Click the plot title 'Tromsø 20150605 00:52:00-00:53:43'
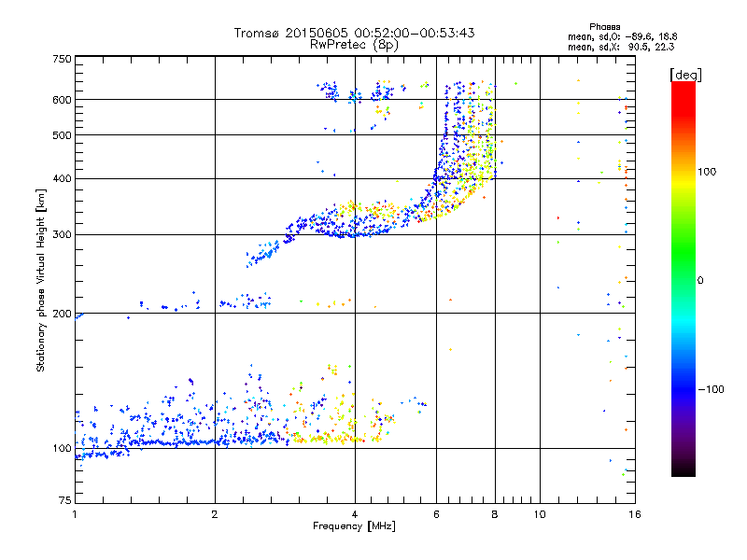 tap(354, 33)
